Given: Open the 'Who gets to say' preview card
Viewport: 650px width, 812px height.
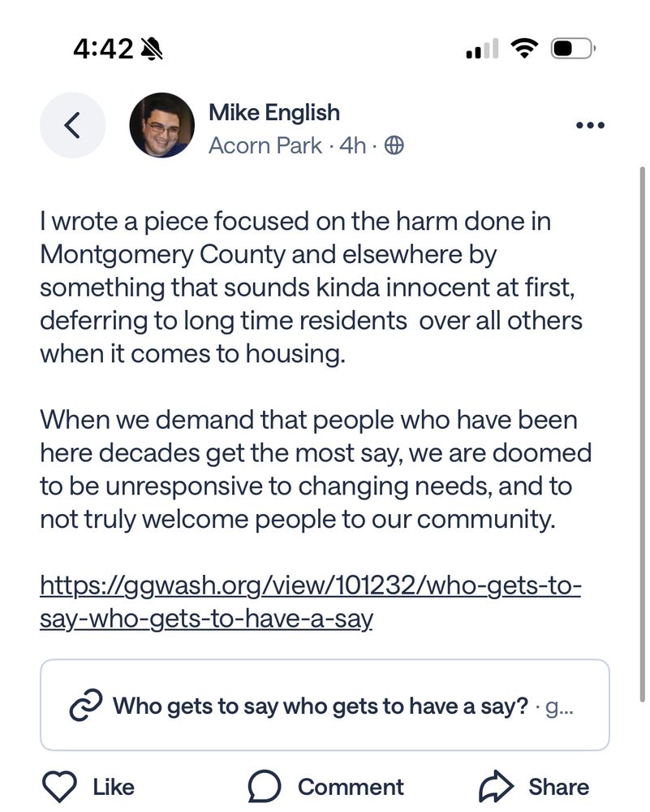Looking at the screenshot, I should pos(325,705).
